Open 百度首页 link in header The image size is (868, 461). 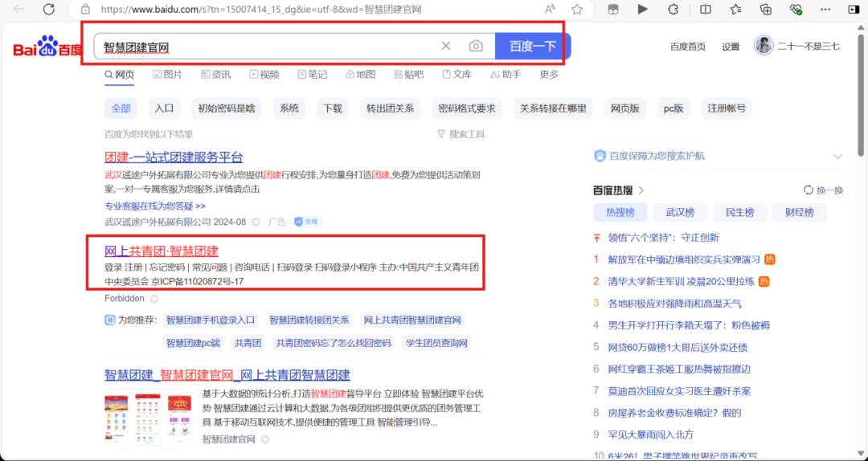pos(687,47)
